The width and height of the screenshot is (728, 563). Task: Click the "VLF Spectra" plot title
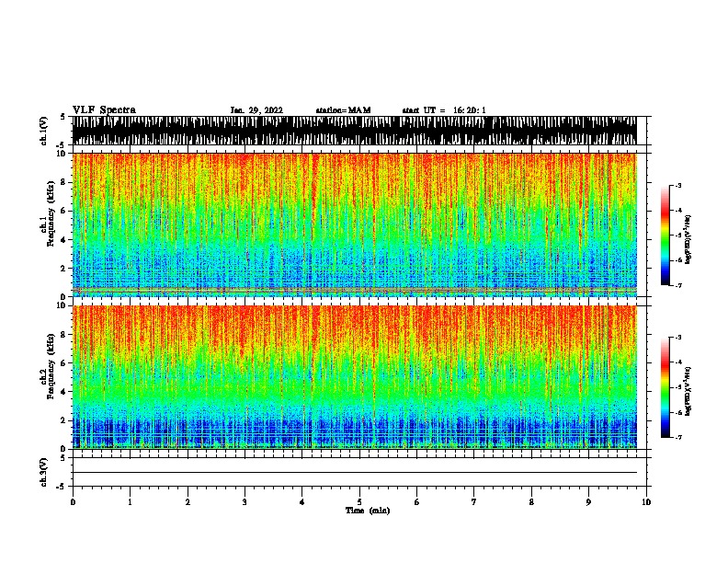pyautogui.click(x=104, y=110)
